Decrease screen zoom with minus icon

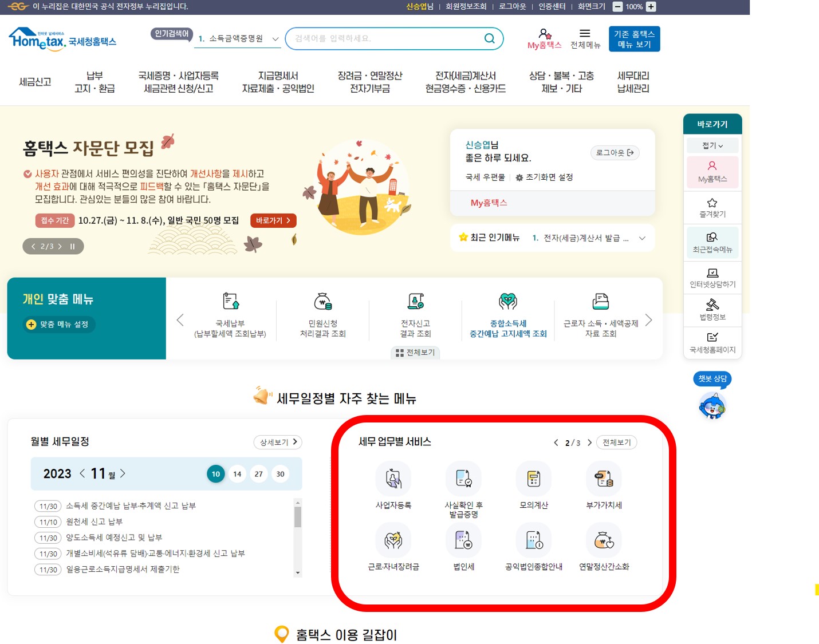click(x=617, y=7)
